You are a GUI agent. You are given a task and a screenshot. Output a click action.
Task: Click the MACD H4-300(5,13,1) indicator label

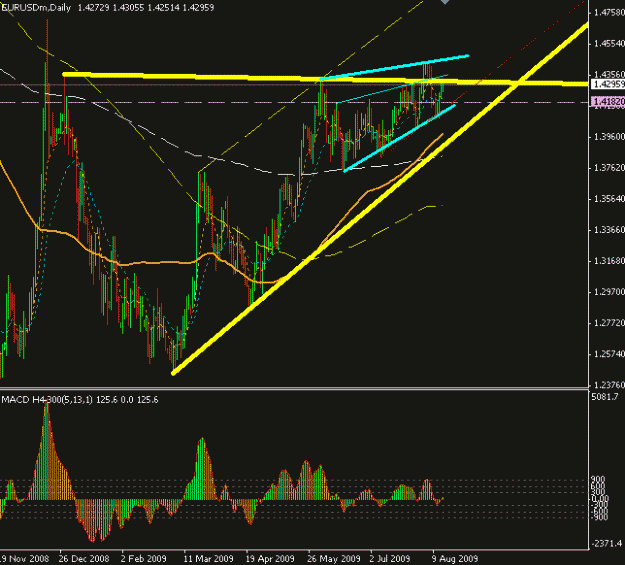[47, 400]
